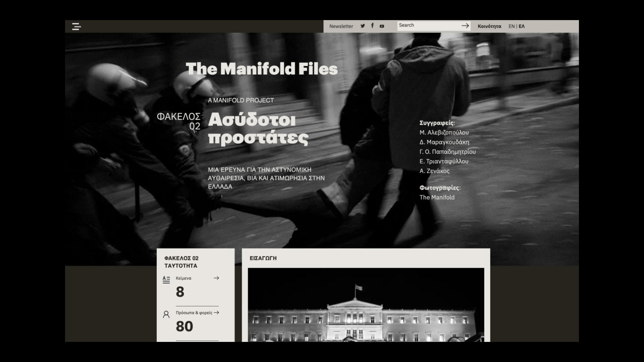Open the Κείμενα link

click(183, 278)
